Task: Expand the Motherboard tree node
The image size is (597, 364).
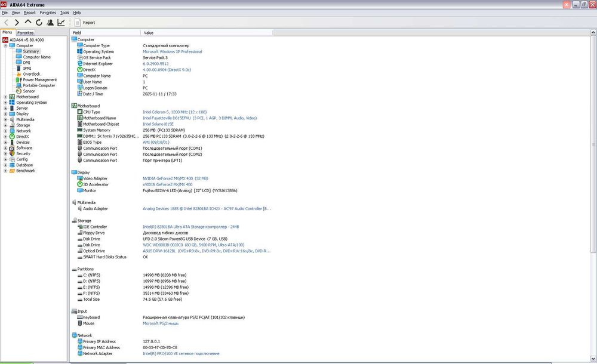Action: (x=6, y=97)
